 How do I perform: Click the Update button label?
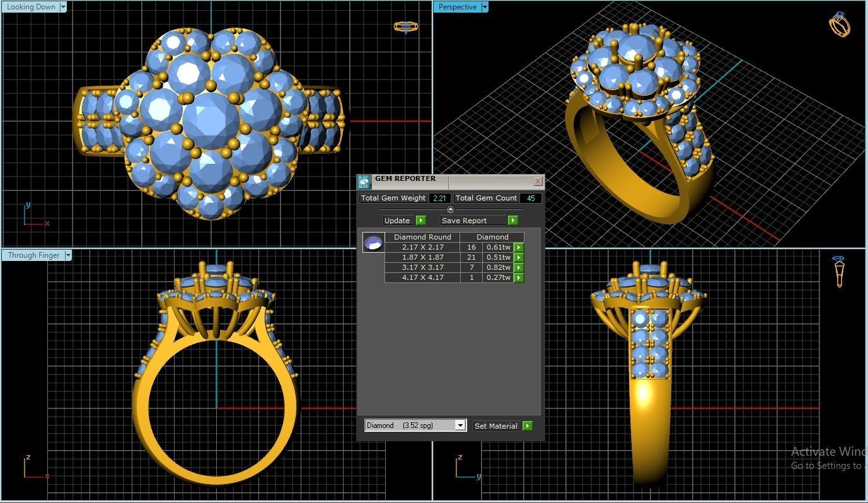click(397, 221)
